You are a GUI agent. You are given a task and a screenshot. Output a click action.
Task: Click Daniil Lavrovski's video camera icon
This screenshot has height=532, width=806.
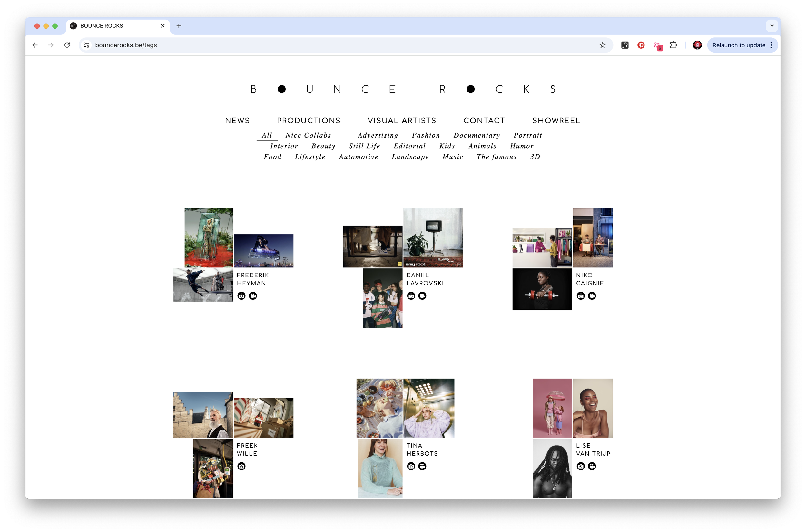click(422, 296)
